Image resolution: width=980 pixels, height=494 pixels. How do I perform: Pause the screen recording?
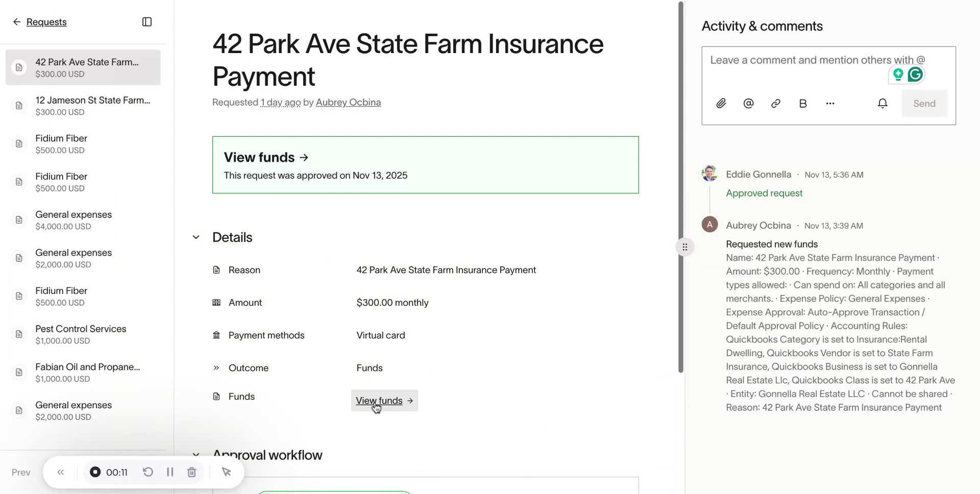(x=170, y=472)
